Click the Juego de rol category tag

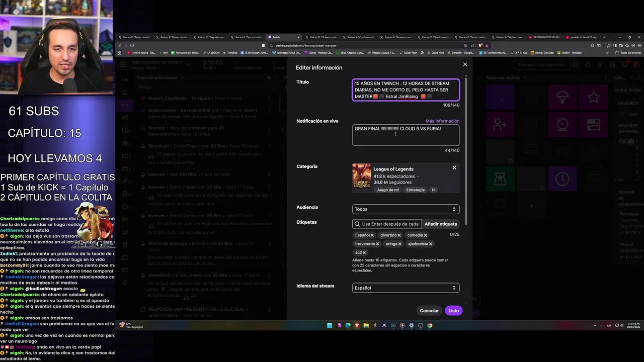pyautogui.click(x=386, y=190)
